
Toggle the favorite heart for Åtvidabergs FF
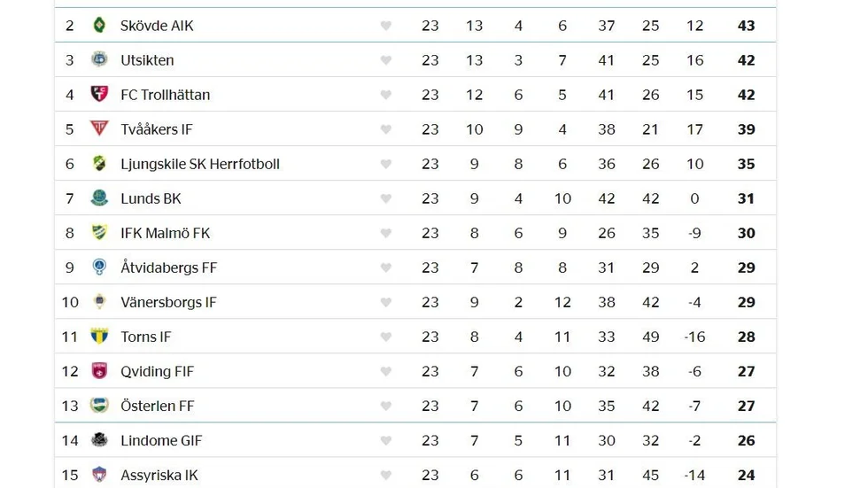coord(386,267)
